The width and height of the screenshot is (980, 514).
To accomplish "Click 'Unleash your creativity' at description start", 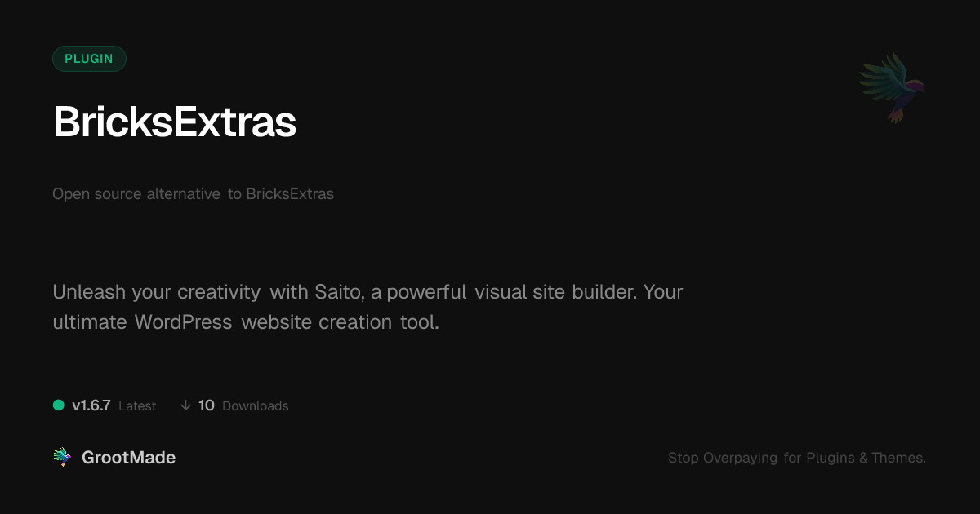I will pyautogui.click(x=156, y=292).
